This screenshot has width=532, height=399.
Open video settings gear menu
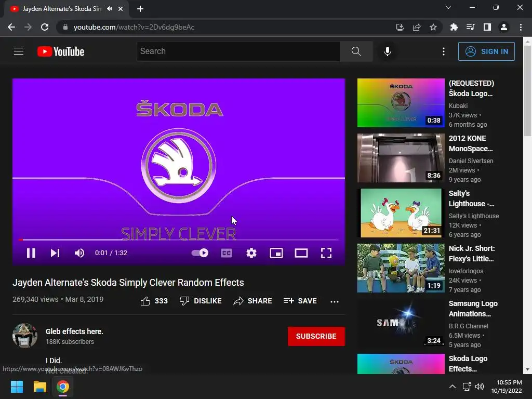point(251,253)
